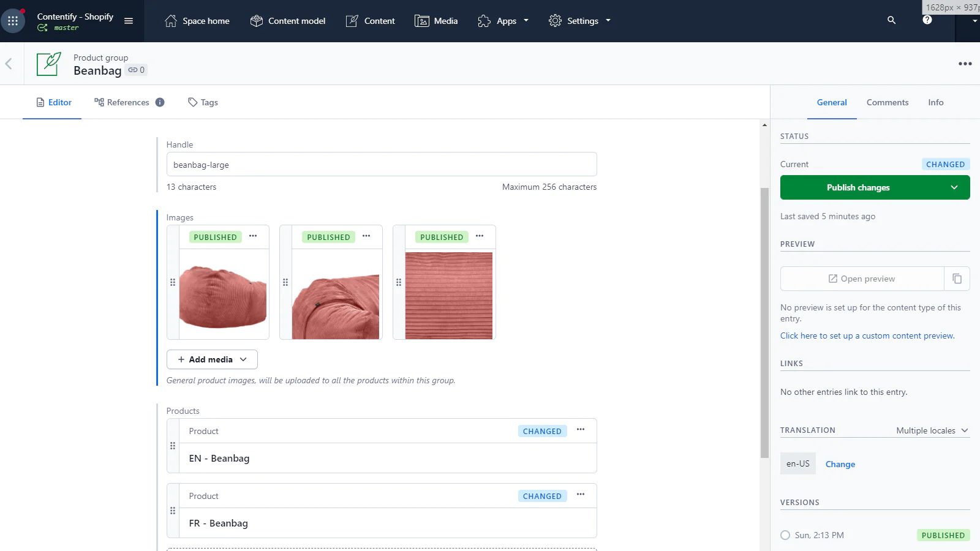980x551 pixels.
Task: Click the custom content preview setup link
Action: point(867,335)
